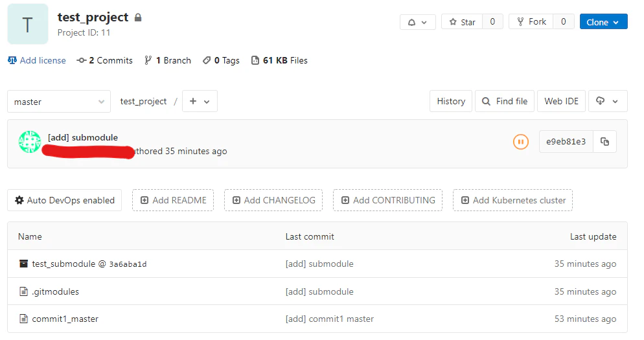Click the paused pipeline status icon

coord(521,142)
